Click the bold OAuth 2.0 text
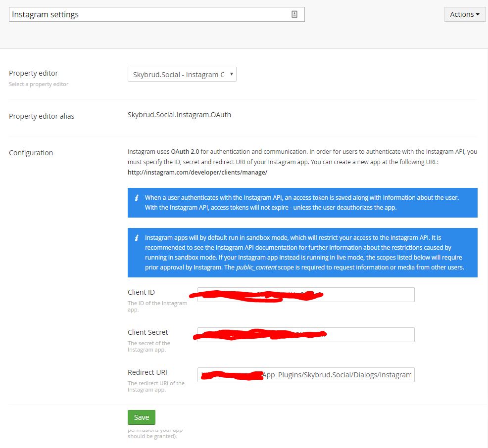The image size is (488, 448). coord(185,152)
